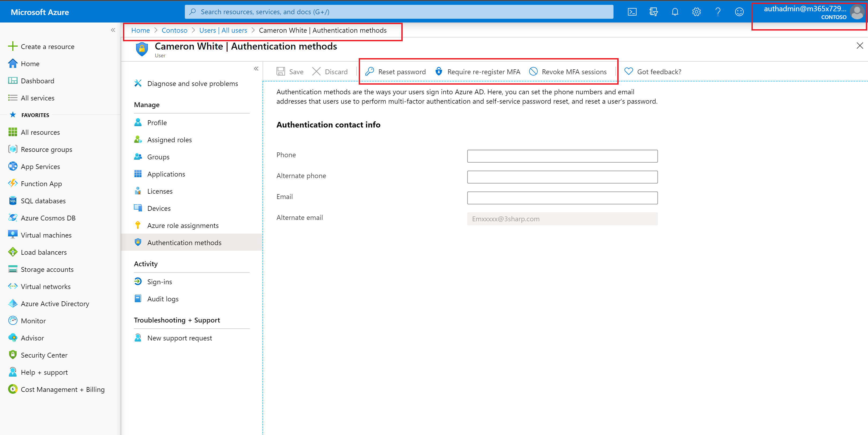Click into the Phone input field
Screen dimensions: 868x435
coord(562,156)
